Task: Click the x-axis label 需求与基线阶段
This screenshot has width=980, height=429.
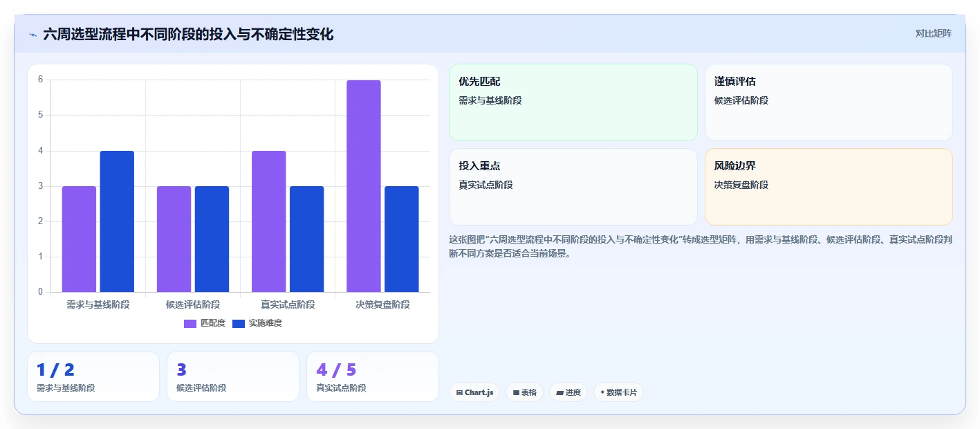Action: point(98,304)
